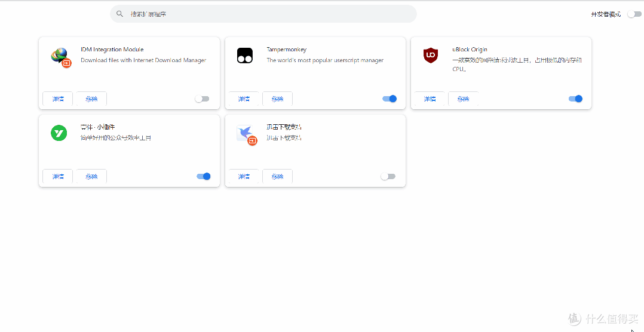This screenshot has height=332, width=644.
Task: Disable the Tampermonkey extension toggle
Action: point(390,99)
